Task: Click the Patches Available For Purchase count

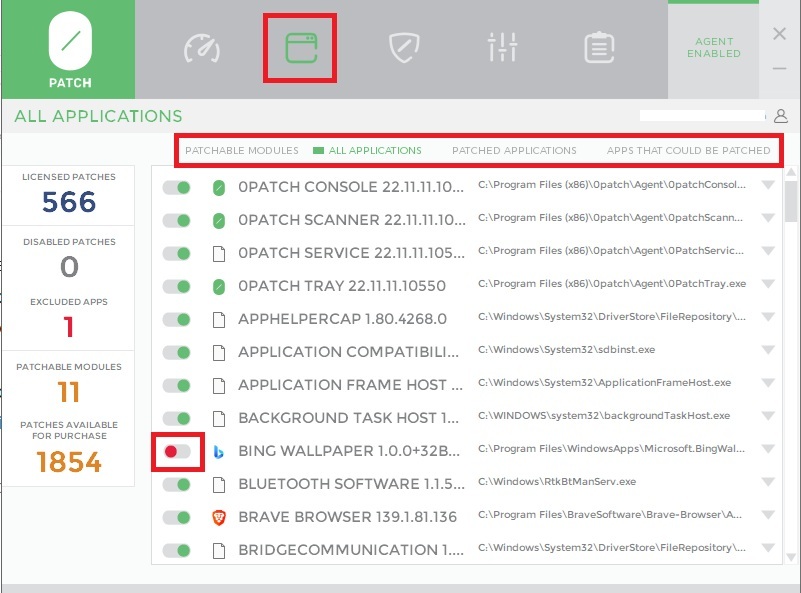Action: 69,462
